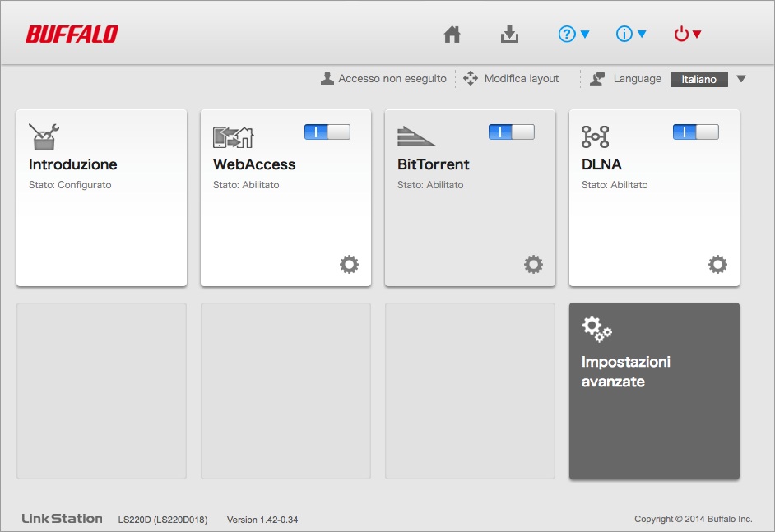Open the Introduzione tile title
The height and width of the screenshot is (532, 775).
point(72,164)
